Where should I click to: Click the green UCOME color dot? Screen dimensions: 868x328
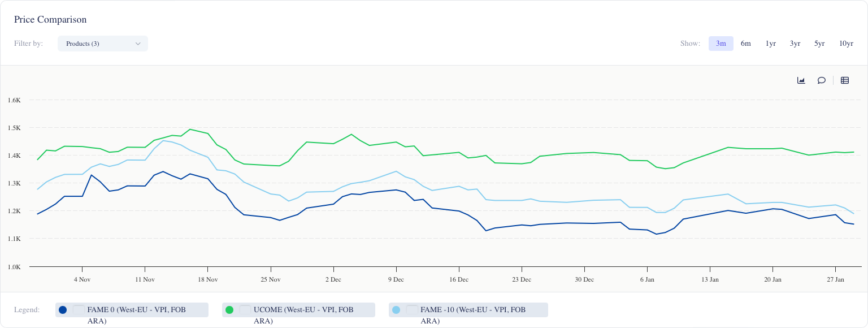tap(229, 310)
